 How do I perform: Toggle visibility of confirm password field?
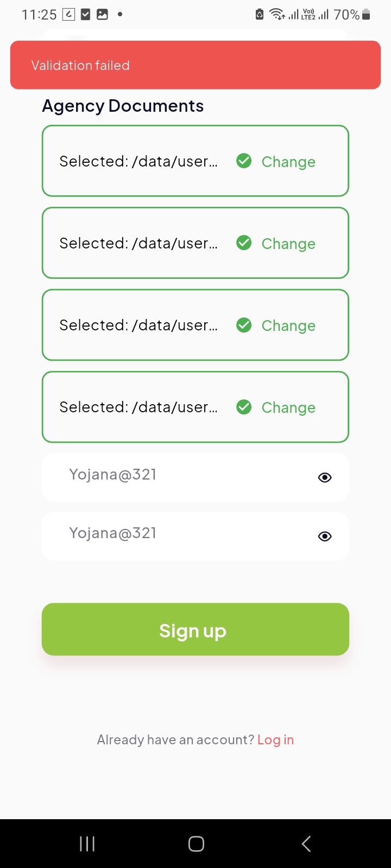(325, 537)
